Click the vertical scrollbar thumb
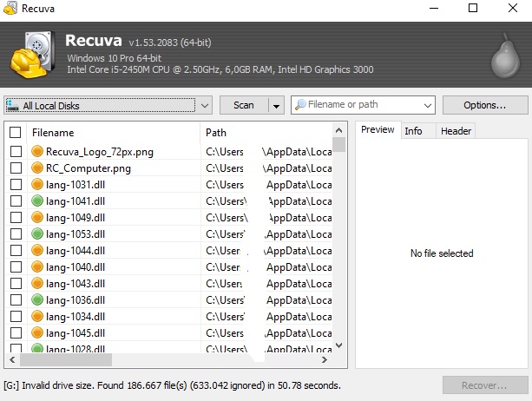 pyautogui.click(x=338, y=145)
